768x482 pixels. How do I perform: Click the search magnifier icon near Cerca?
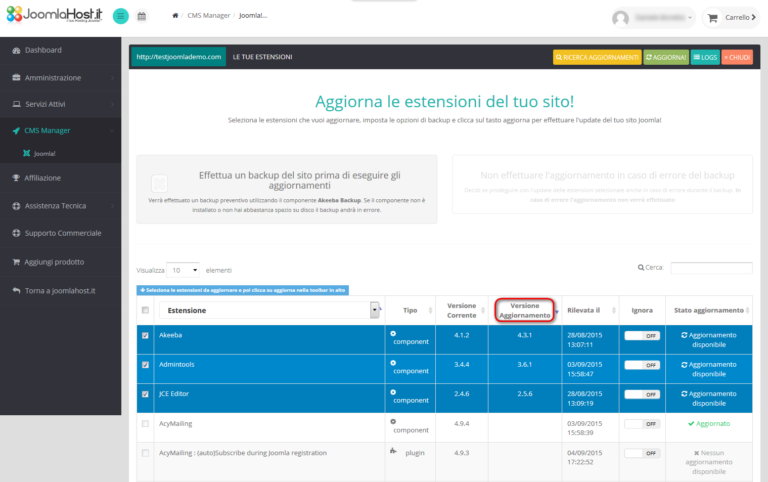pos(641,268)
